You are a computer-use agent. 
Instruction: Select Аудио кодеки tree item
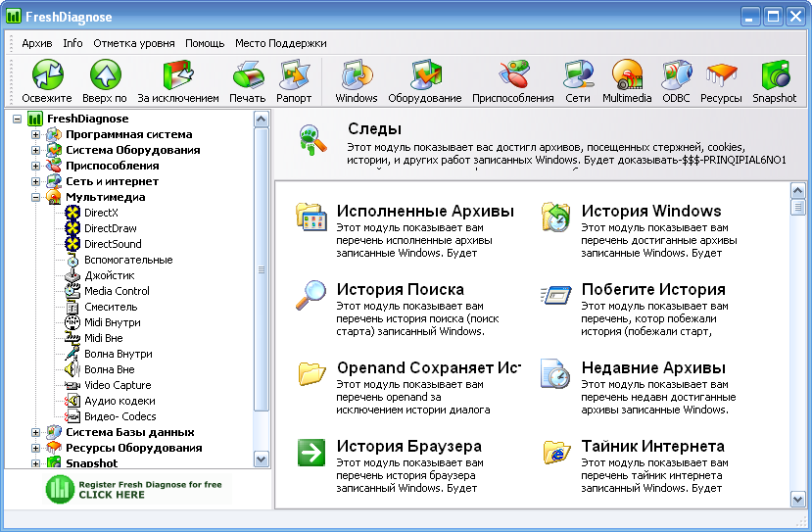pos(119,401)
